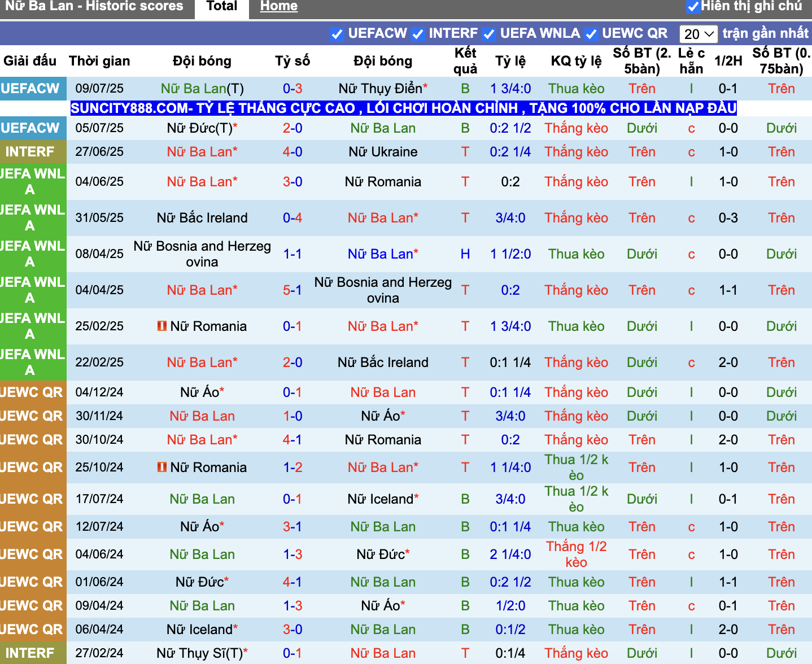Click the 0-3 halftime score on 31/05/25
Screen dimensions: 812x664
coord(728,218)
